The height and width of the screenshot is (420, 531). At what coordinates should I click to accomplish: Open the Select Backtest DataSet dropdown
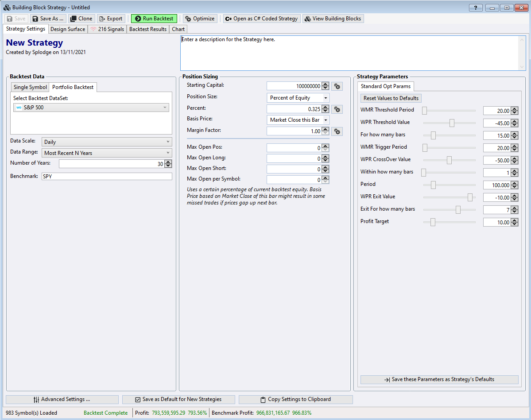[91, 108]
